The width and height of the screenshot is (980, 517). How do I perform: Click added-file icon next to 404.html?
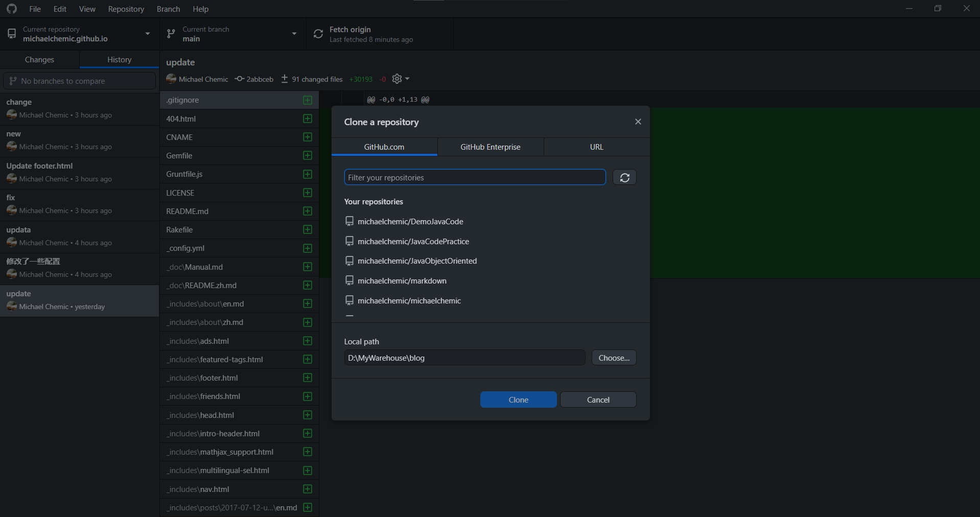pos(308,119)
